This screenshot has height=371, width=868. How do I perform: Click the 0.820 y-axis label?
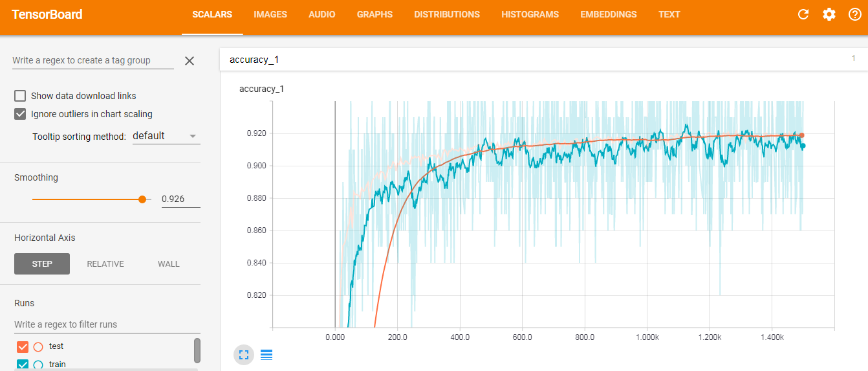point(256,295)
